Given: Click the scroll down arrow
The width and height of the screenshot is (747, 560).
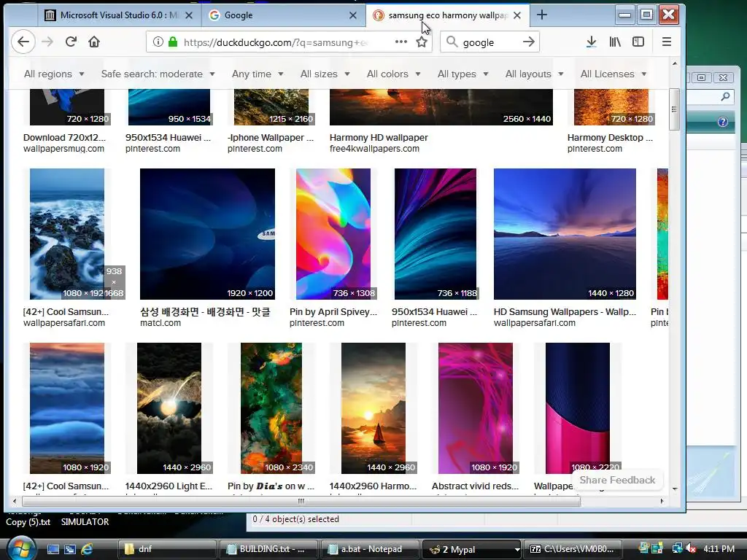Looking at the screenshot, I should click(675, 489).
